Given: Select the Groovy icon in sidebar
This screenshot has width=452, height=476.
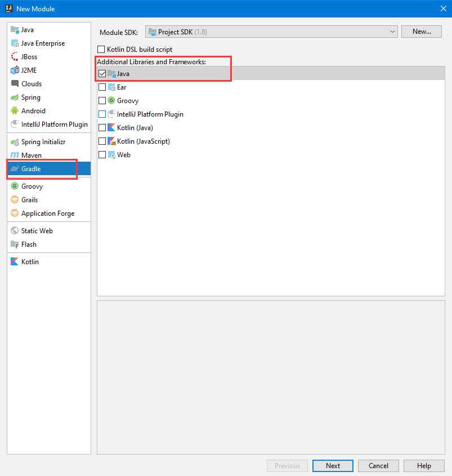Looking at the screenshot, I should pos(15,186).
